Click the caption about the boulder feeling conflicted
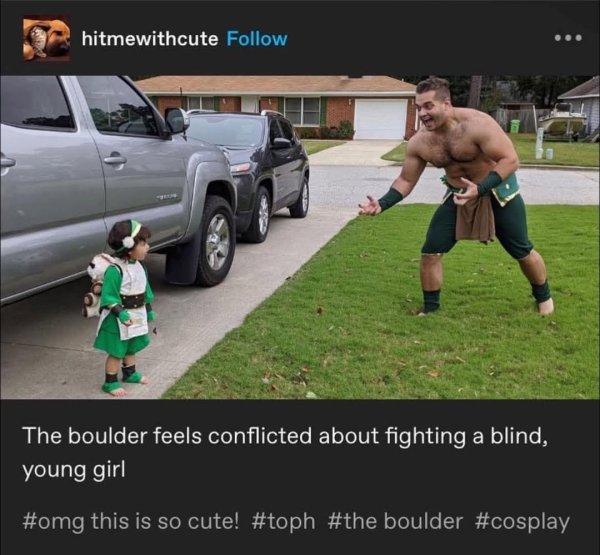 point(285,452)
